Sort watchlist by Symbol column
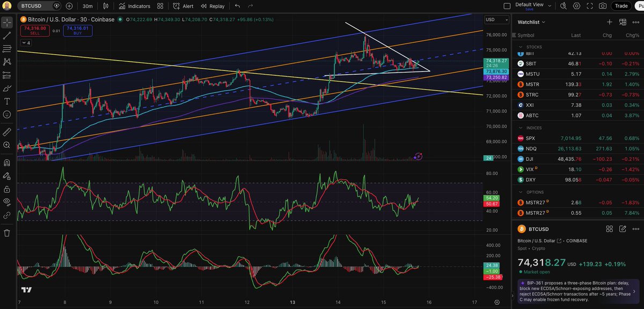Image resolution: width=644 pixels, height=309 pixels. pos(526,35)
